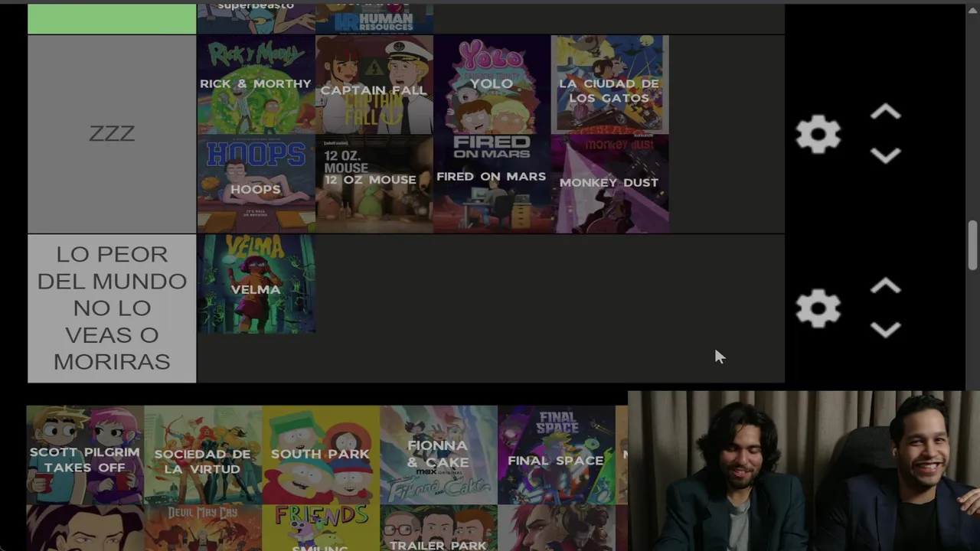Select the Hoops poster
The height and width of the screenshot is (551, 980).
click(x=256, y=184)
